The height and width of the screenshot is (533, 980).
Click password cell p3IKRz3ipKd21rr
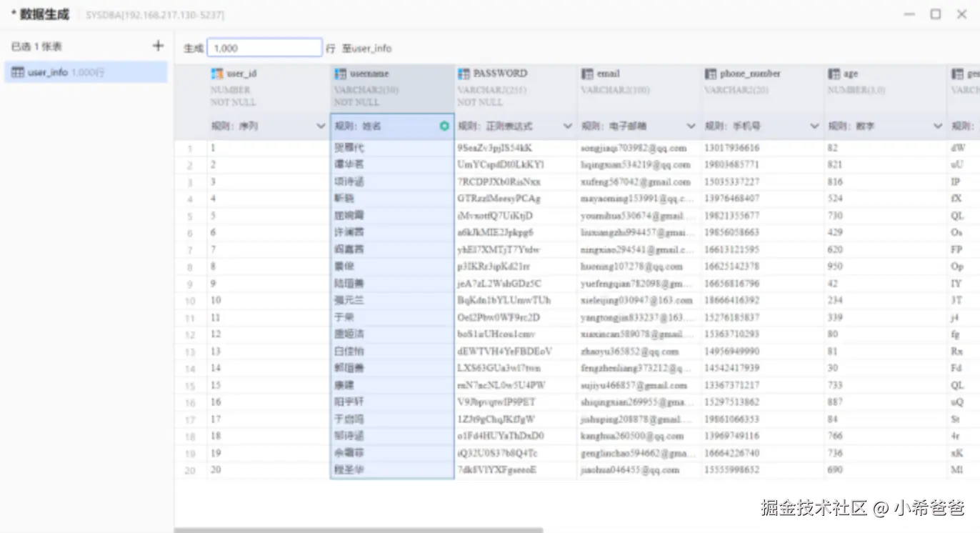494,266
